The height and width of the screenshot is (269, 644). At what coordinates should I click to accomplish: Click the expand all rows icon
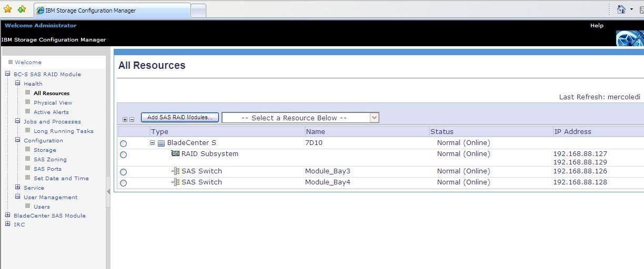point(125,119)
